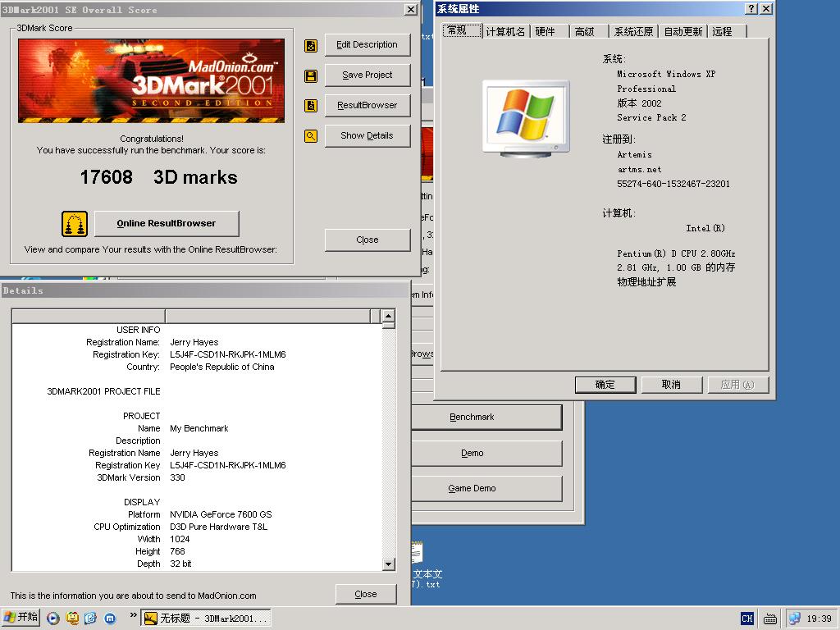Click 确定 button in system properties
Screen dimensions: 840x630
[605, 385]
